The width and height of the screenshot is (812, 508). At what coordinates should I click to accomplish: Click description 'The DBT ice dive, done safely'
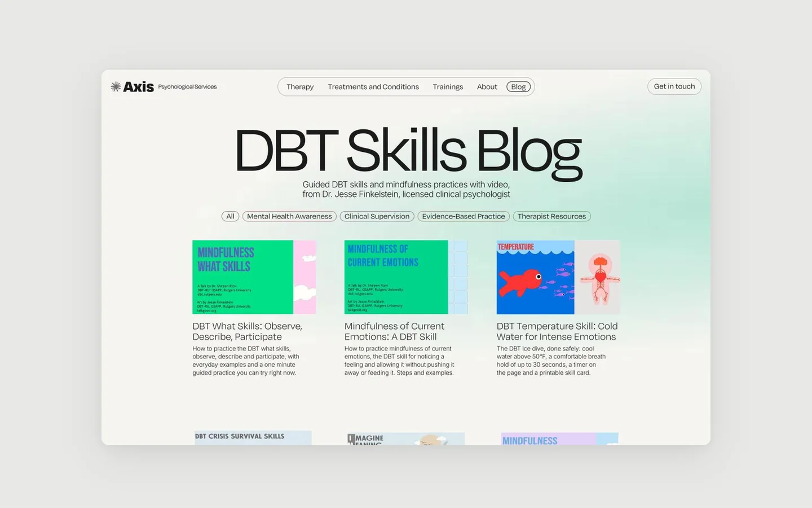[x=551, y=361]
